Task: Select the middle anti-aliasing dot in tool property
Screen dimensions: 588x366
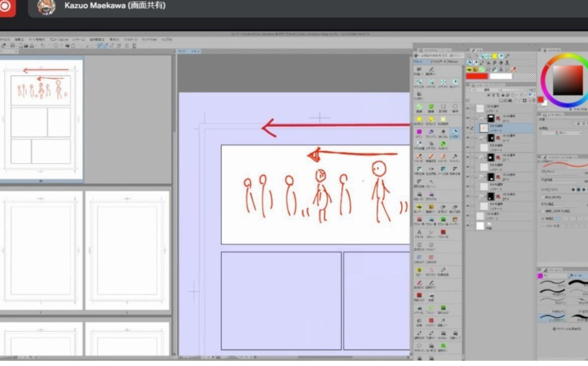Action: pyautogui.click(x=578, y=190)
